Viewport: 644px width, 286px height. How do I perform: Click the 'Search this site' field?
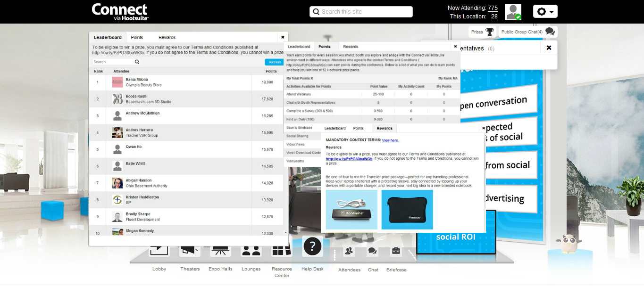pos(361,12)
